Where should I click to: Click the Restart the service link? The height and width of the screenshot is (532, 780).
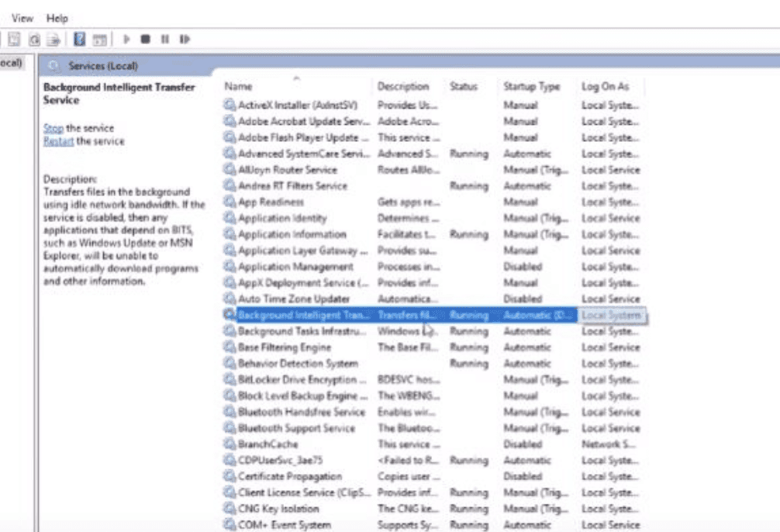point(58,141)
